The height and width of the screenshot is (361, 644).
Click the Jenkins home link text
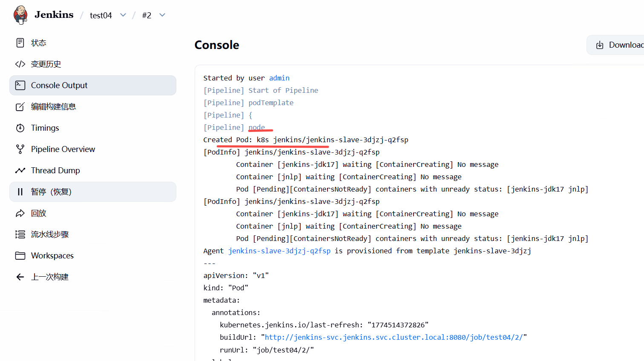click(x=54, y=15)
